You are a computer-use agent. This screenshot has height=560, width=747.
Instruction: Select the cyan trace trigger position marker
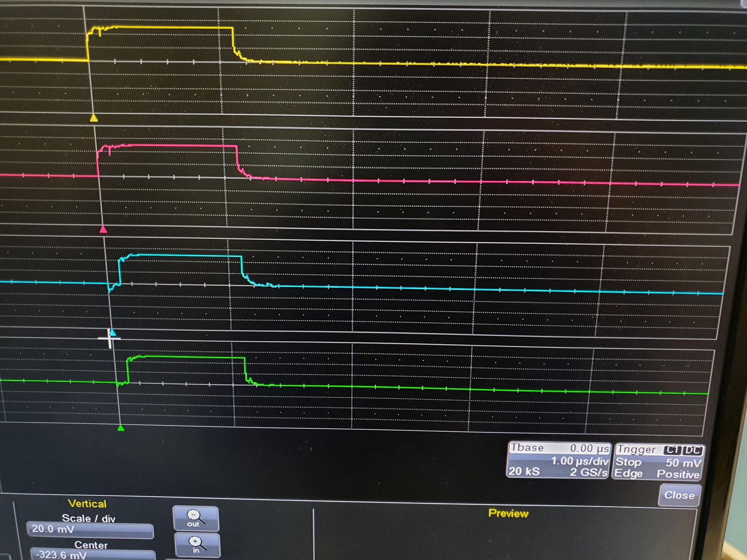point(113,332)
